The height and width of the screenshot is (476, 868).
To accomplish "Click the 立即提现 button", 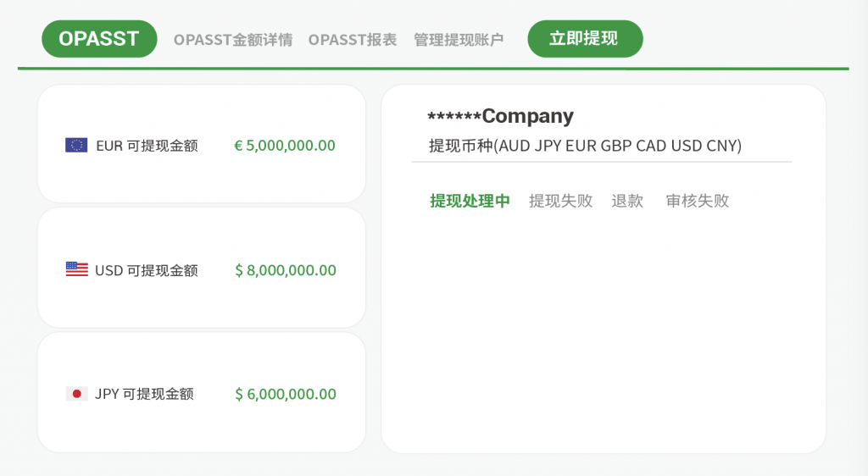I will pyautogui.click(x=585, y=39).
